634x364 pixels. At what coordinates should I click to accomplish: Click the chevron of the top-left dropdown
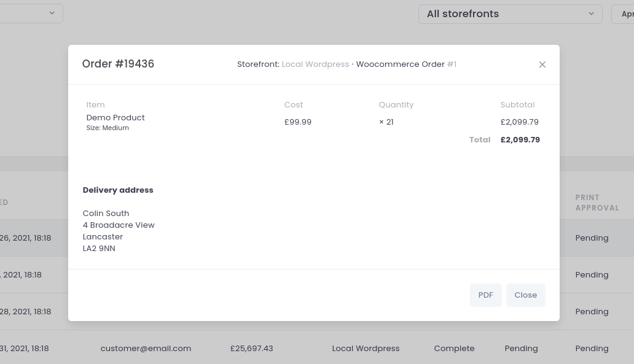pyautogui.click(x=52, y=13)
